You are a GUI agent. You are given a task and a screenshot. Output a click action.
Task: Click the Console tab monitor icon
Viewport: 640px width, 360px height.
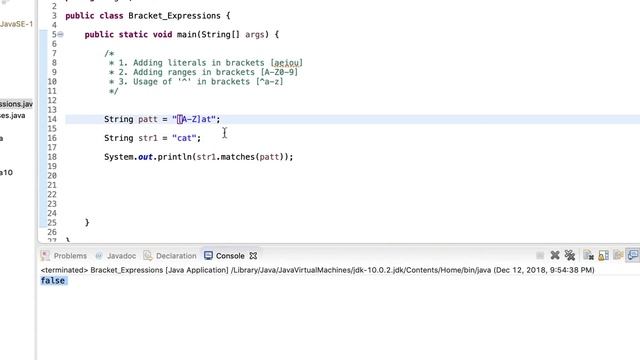(208, 256)
